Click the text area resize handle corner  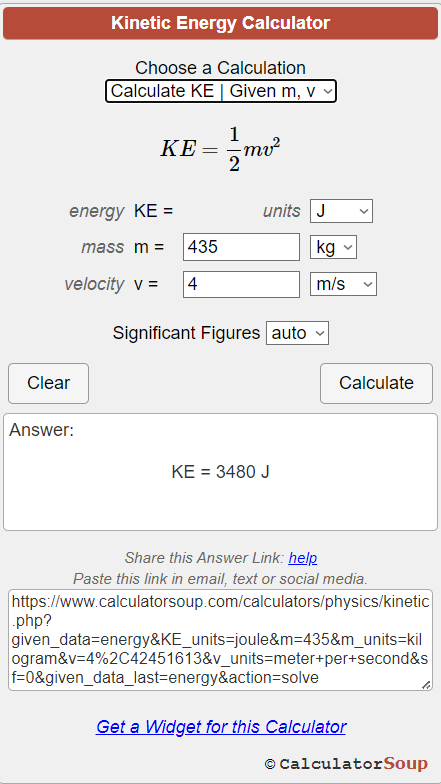[x=426, y=685]
